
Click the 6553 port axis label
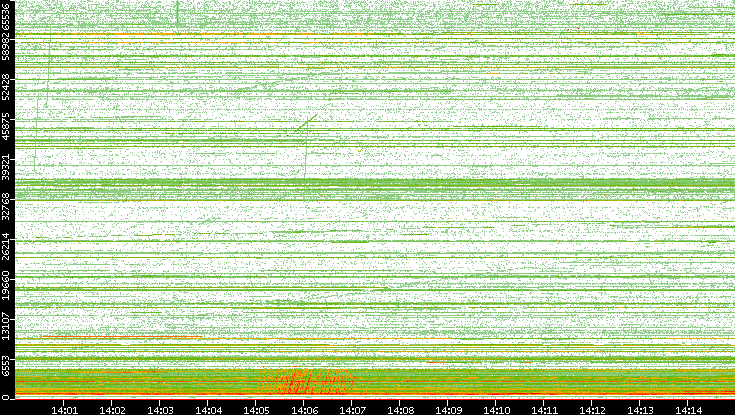coord(5,364)
